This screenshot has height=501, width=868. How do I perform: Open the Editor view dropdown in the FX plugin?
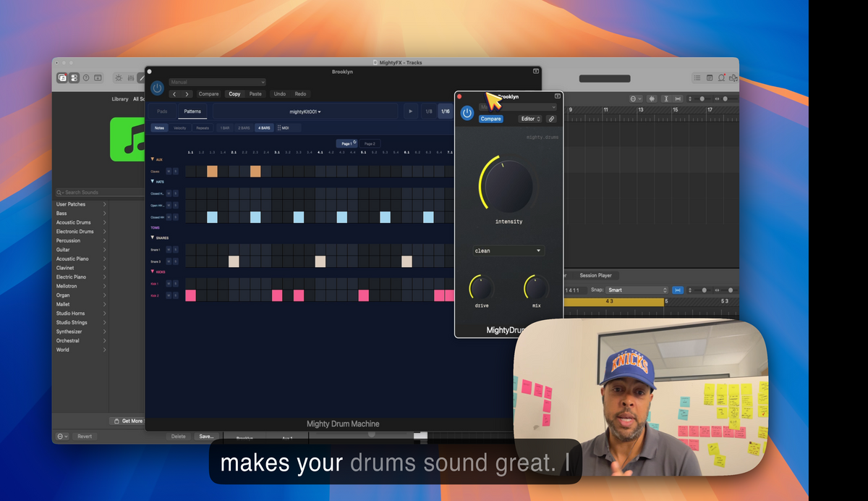tap(531, 119)
